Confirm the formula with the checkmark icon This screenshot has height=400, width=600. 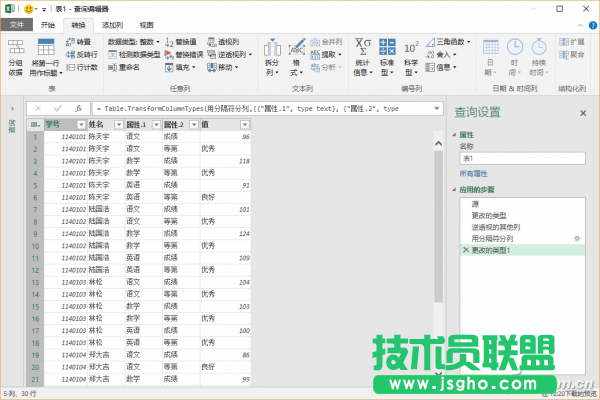pyautogui.click(x=58, y=107)
